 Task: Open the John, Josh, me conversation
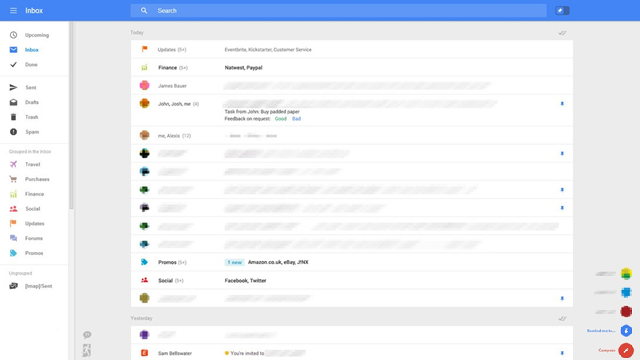click(x=352, y=110)
